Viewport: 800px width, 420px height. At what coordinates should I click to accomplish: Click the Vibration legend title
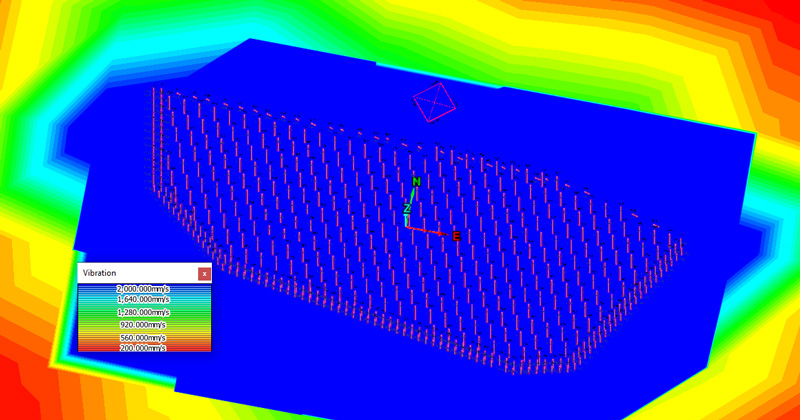click(99, 273)
